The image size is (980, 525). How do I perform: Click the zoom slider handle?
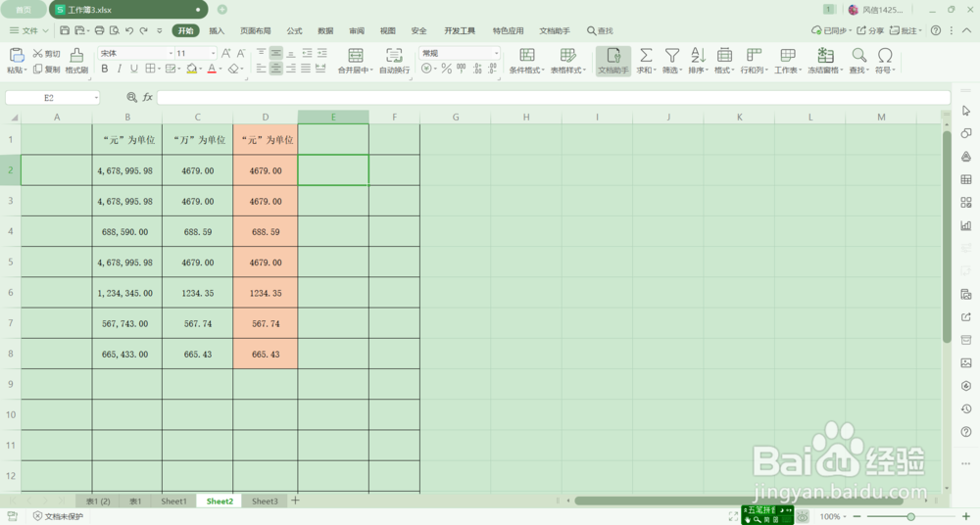pyautogui.click(x=911, y=516)
